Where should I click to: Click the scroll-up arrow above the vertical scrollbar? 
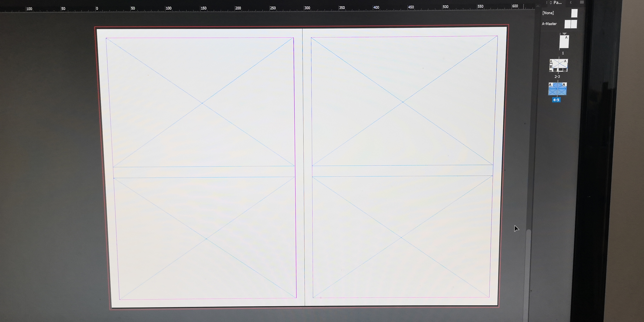(x=538, y=6)
